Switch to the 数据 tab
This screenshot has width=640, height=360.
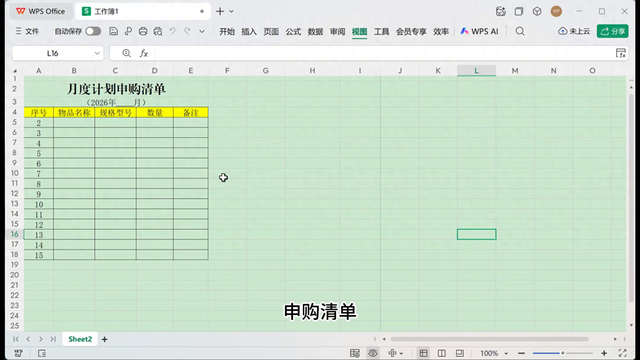click(x=315, y=31)
